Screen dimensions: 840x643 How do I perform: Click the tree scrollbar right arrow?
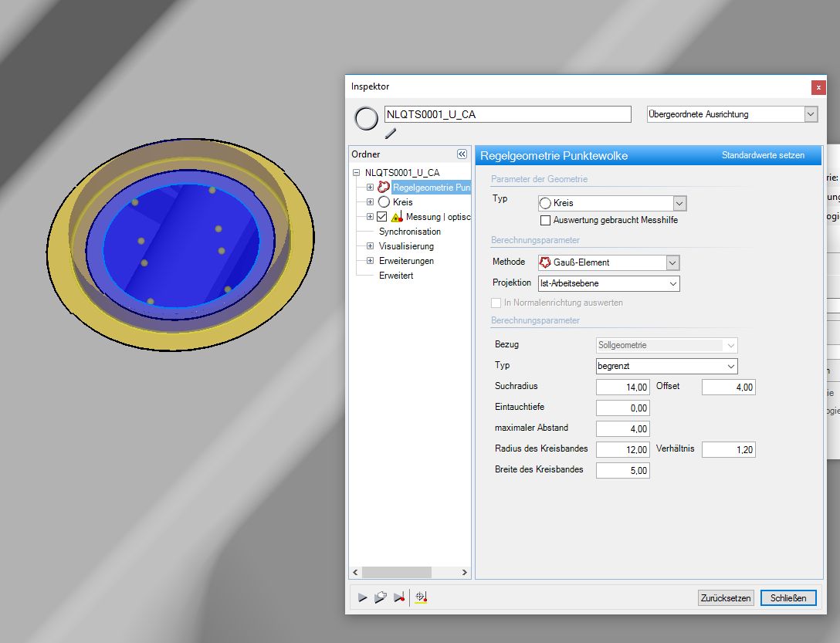tap(464, 572)
